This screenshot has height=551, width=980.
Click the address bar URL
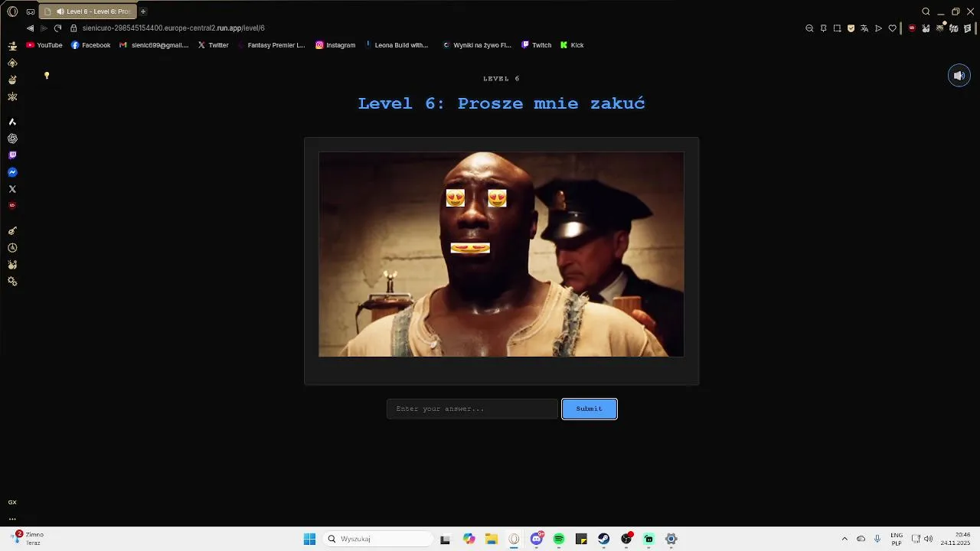click(x=174, y=28)
